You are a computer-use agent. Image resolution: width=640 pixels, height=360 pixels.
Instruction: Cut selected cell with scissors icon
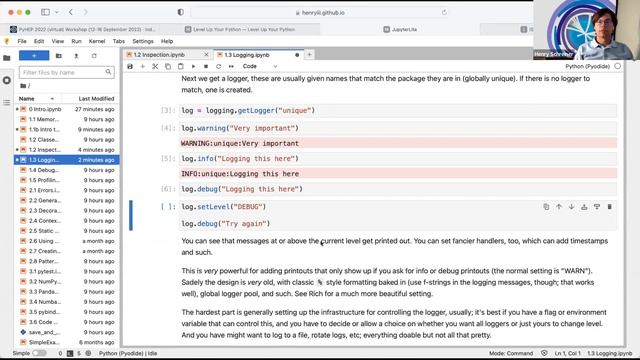click(155, 66)
